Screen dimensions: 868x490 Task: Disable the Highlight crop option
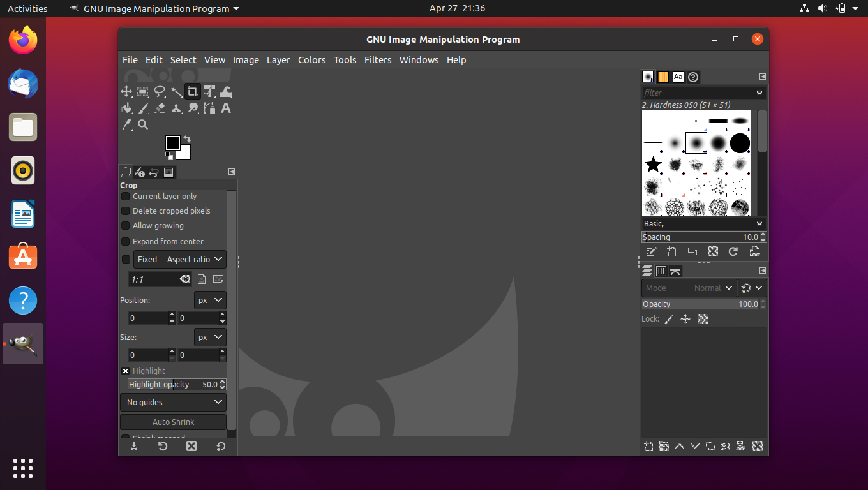(125, 371)
